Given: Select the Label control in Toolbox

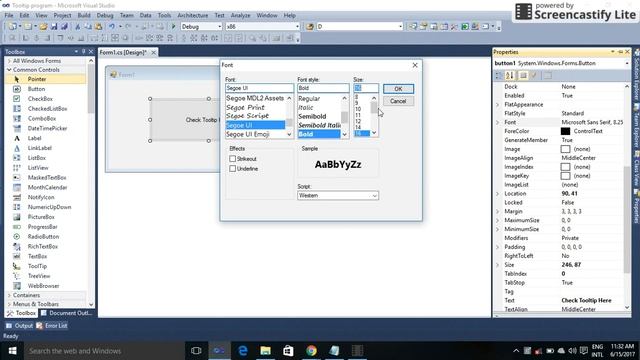Looking at the screenshot, I should point(34,138).
